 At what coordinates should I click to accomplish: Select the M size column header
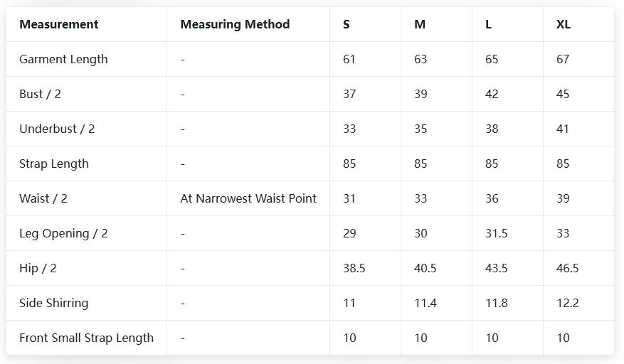[420, 24]
